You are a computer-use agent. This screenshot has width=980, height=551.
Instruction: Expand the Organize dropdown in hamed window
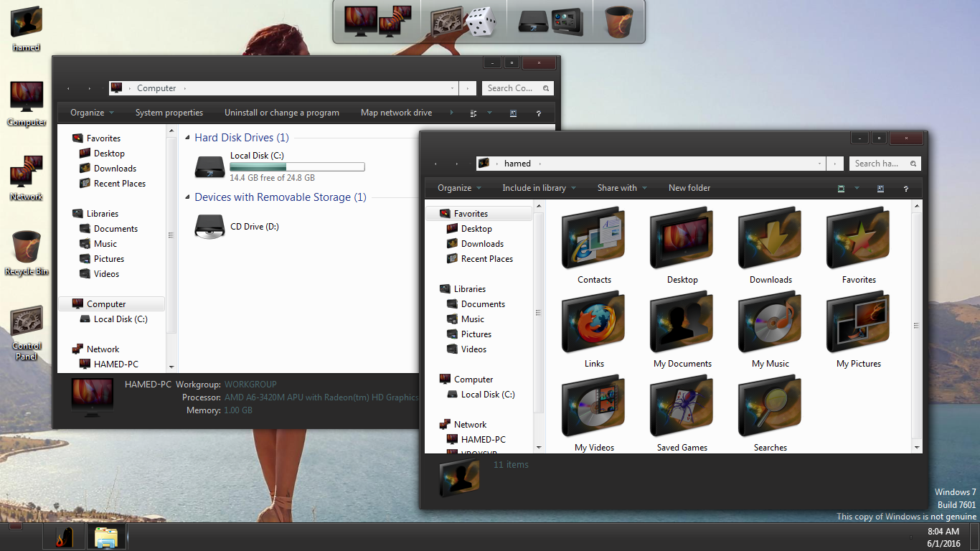(x=459, y=188)
